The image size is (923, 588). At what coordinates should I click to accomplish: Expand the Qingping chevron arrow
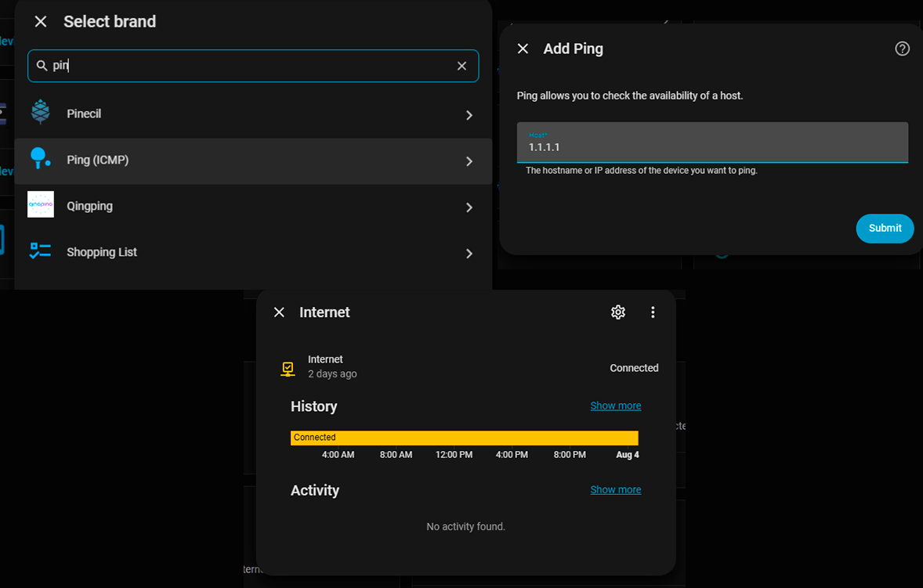coord(469,207)
